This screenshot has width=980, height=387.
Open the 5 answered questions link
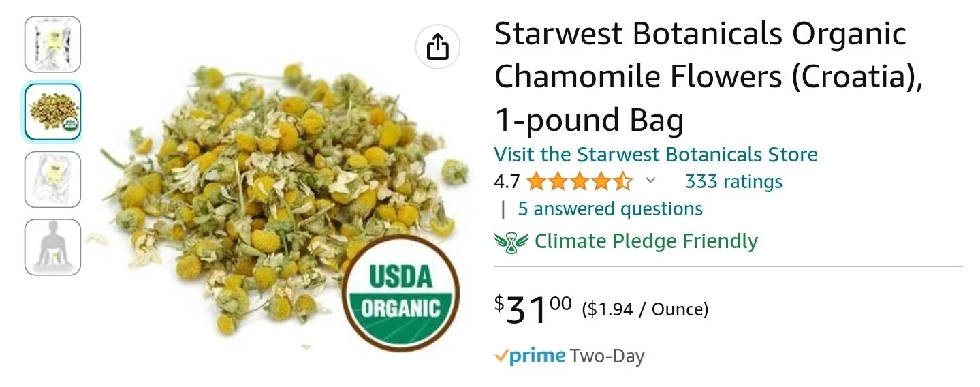coord(610,208)
